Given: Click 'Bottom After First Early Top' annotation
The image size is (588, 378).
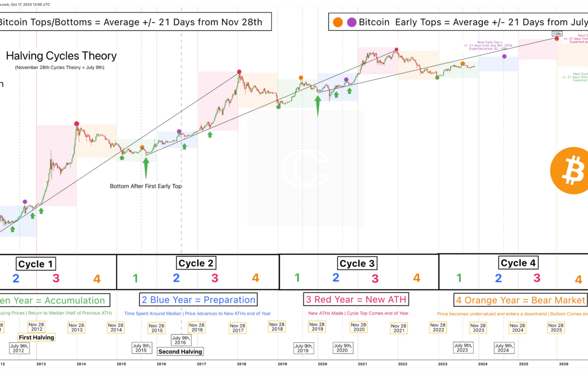Looking at the screenshot, I should [146, 186].
